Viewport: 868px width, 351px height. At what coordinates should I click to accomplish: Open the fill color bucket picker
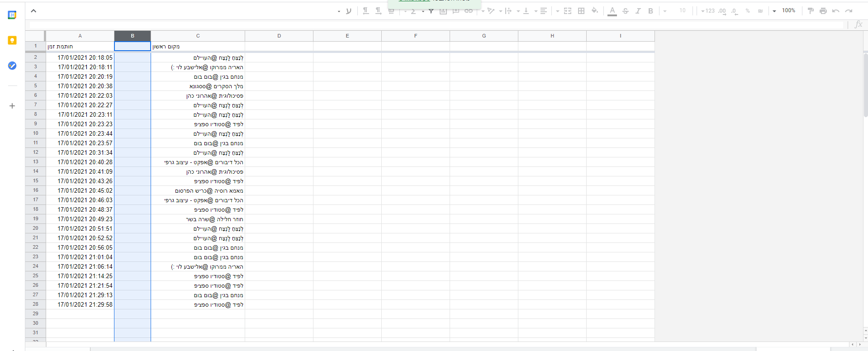point(595,11)
